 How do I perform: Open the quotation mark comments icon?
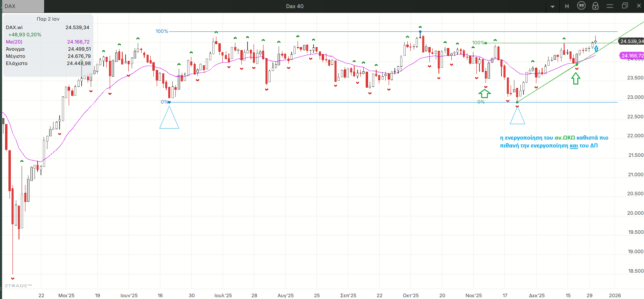click(581, 6)
